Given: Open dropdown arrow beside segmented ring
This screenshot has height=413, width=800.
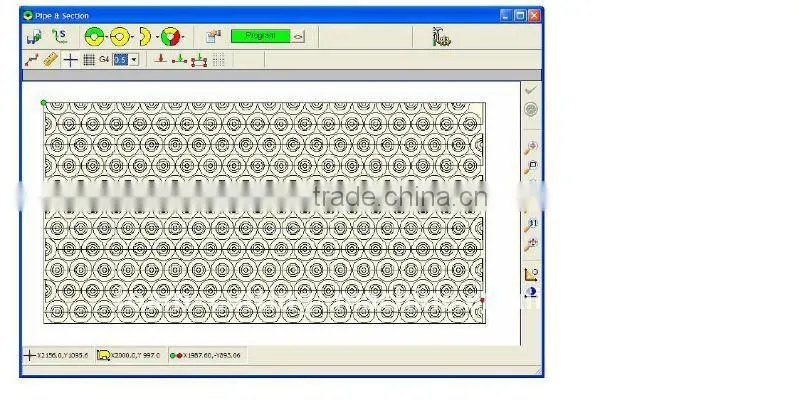Looking at the screenshot, I should 183,37.
